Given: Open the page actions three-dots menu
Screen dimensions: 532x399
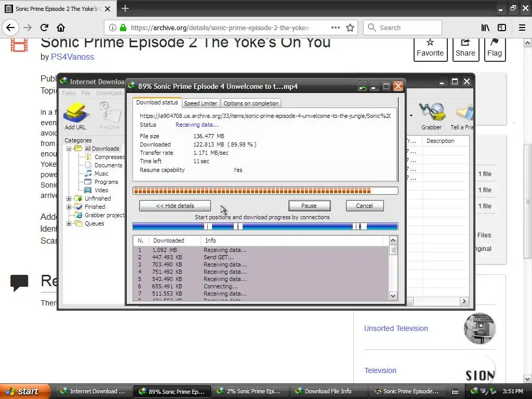Looking at the screenshot, I should (335, 28).
